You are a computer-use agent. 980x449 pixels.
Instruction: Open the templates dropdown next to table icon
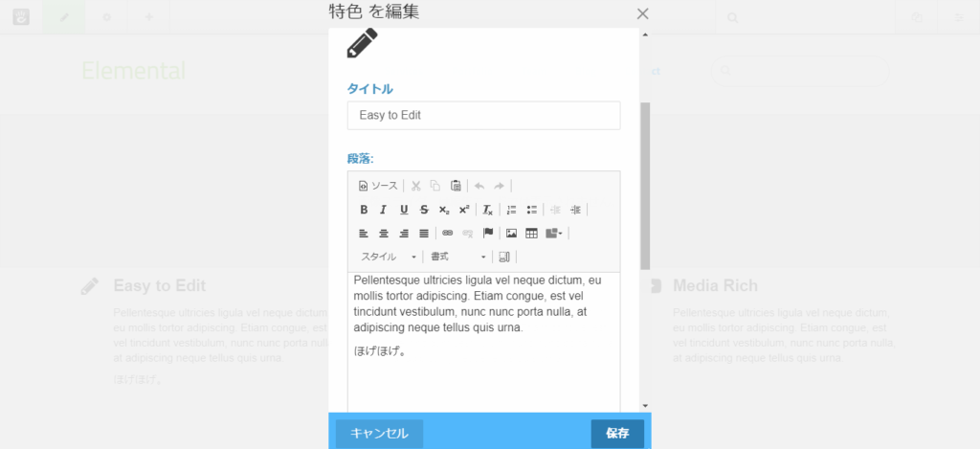click(x=554, y=233)
